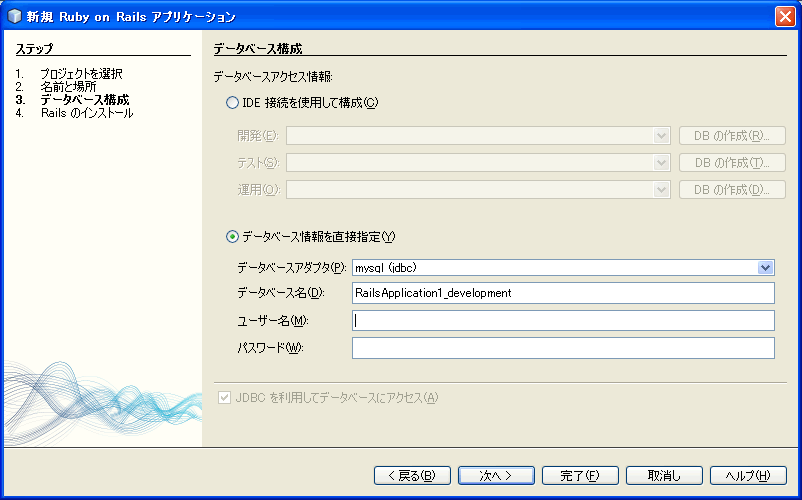The height and width of the screenshot is (500, 802).
Task: Click the 'データベースアクセス情報:' label
Action: point(273,77)
